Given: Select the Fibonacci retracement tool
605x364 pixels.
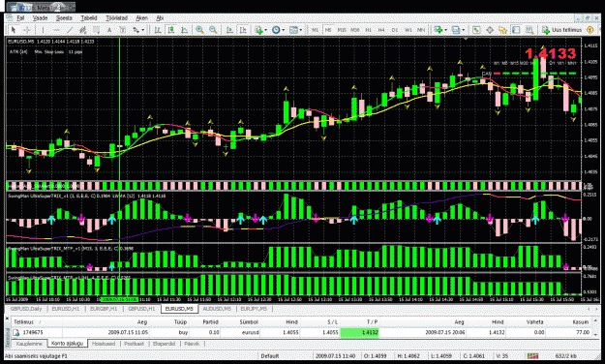Looking at the screenshot, I should pos(96,30).
